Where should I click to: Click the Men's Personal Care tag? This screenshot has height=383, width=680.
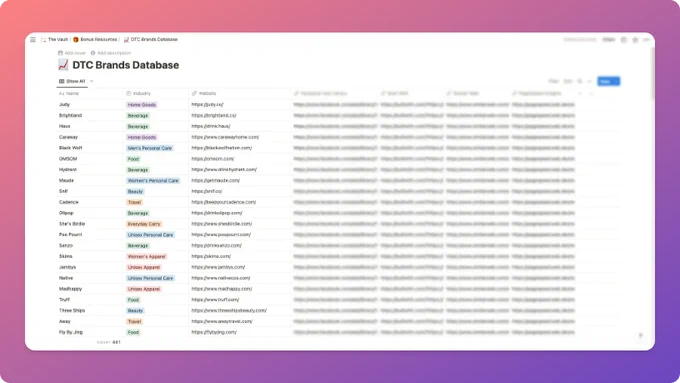150,148
